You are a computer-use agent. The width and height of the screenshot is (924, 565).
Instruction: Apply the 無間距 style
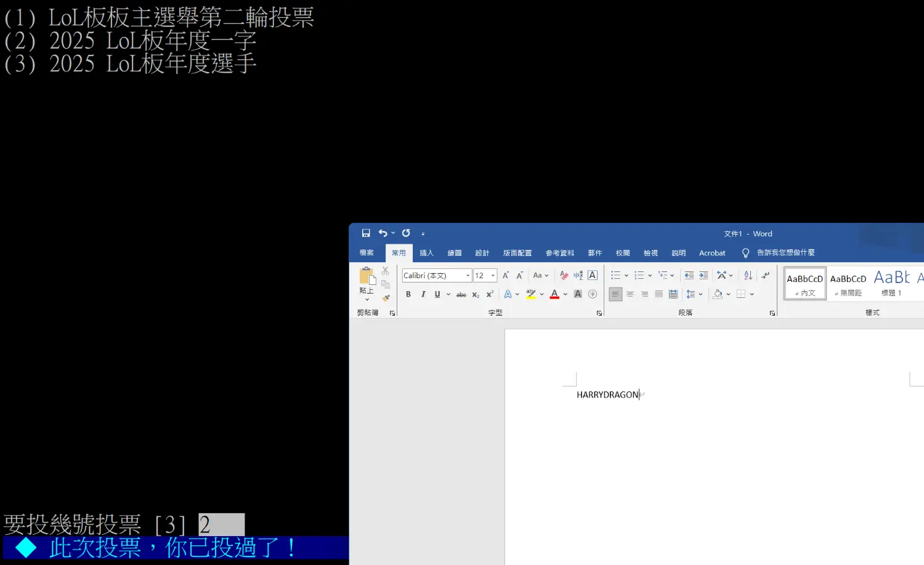click(x=848, y=284)
